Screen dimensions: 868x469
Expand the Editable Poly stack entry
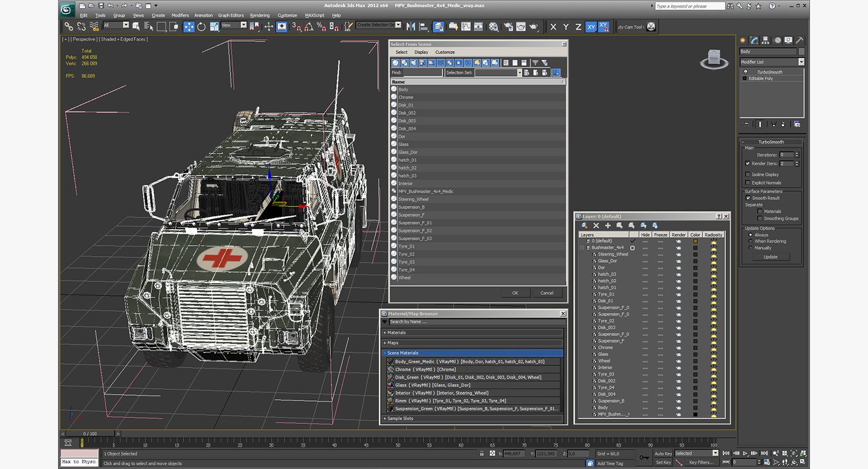pos(745,79)
